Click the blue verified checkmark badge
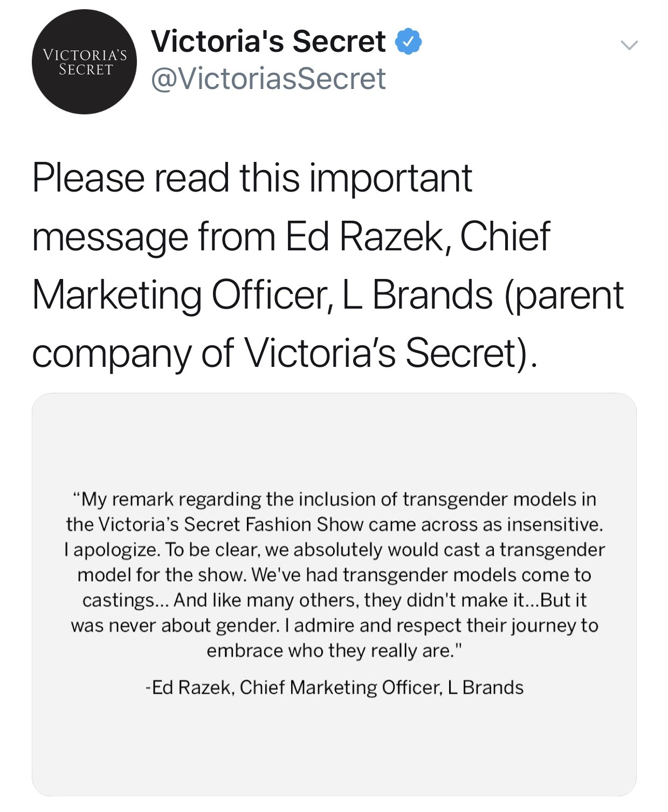668x812 pixels. coord(409,42)
